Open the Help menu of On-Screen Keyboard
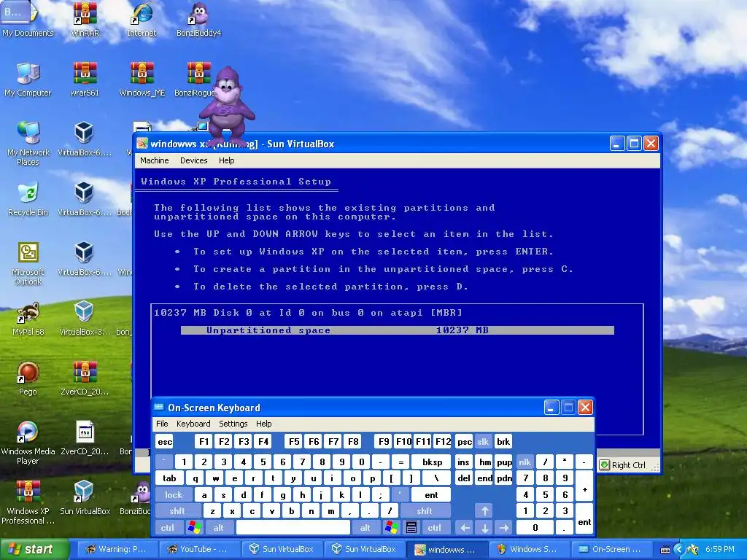The height and width of the screenshot is (560, 747). click(263, 424)
